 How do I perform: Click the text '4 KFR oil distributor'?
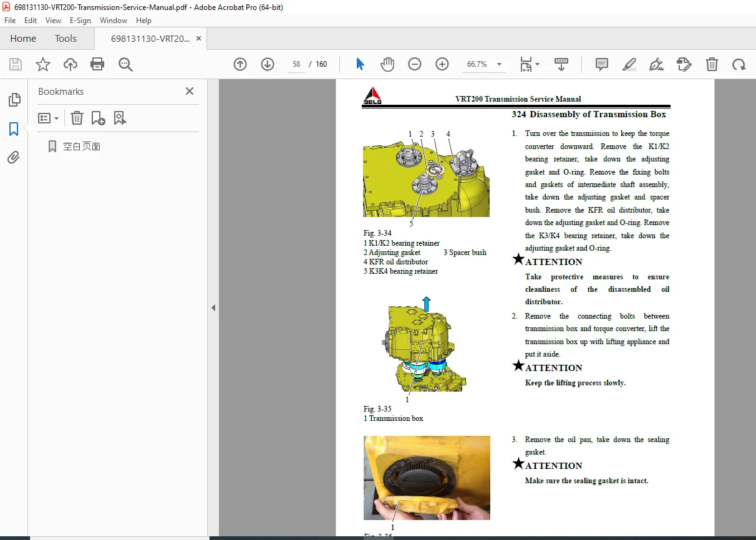[396, 262]
